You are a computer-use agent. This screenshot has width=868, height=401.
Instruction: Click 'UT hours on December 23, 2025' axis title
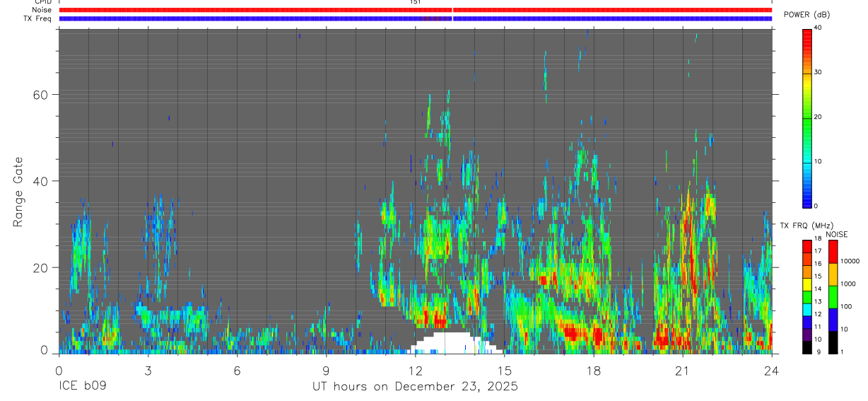[415, 387]
